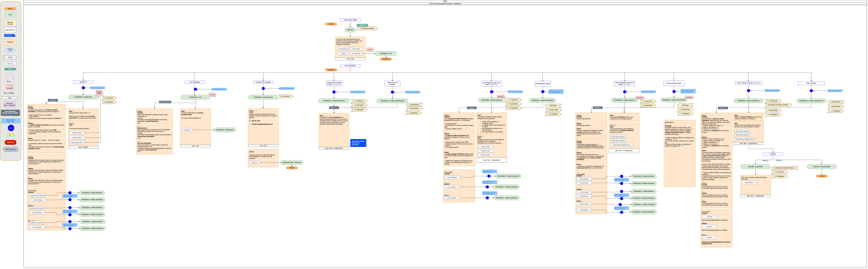Click the 'Flujo conversacional AGENTE TARJETAS' title
Viewport: 868px width, 269px height.
click(x=445, y=4)
